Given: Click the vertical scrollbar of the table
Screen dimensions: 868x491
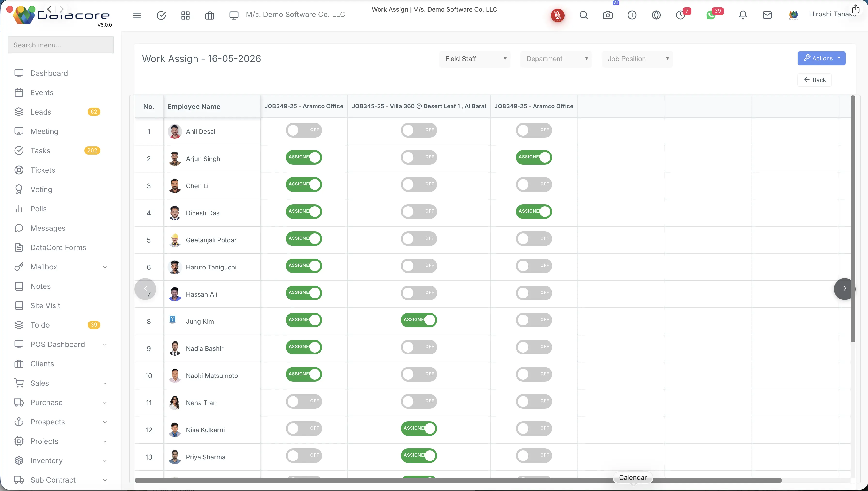Looking at the screenshot, I should [x=853, y=219].
